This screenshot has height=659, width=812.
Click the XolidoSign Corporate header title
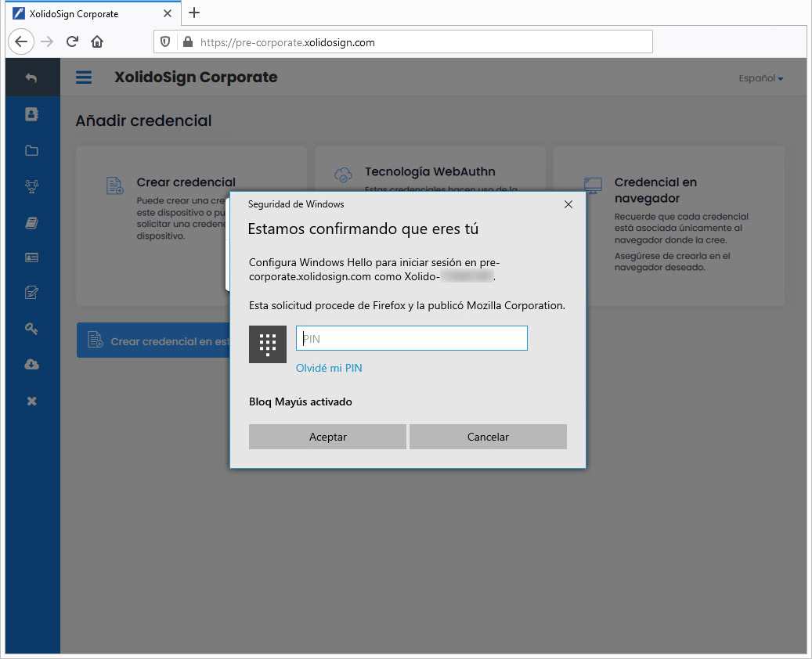pos(196,77)
